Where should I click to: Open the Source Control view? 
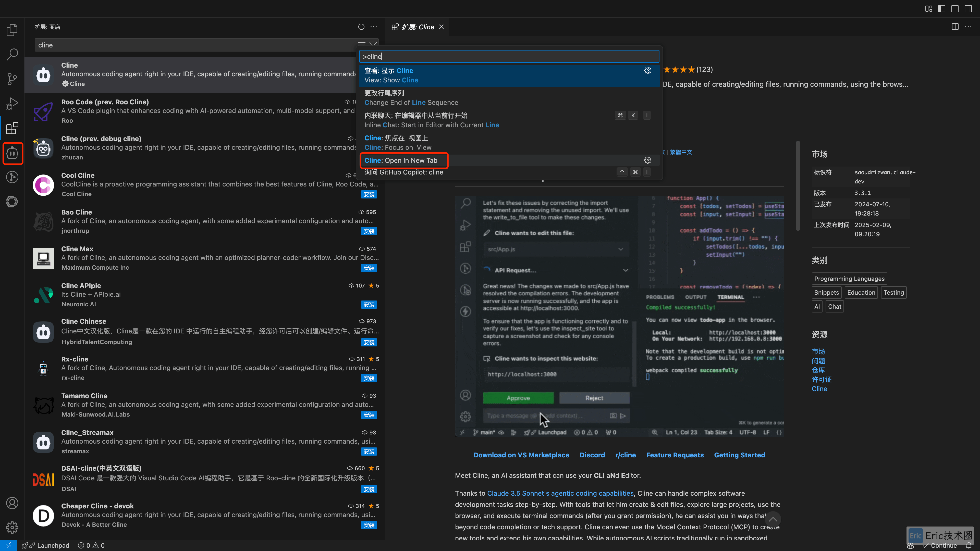point(12,79)
